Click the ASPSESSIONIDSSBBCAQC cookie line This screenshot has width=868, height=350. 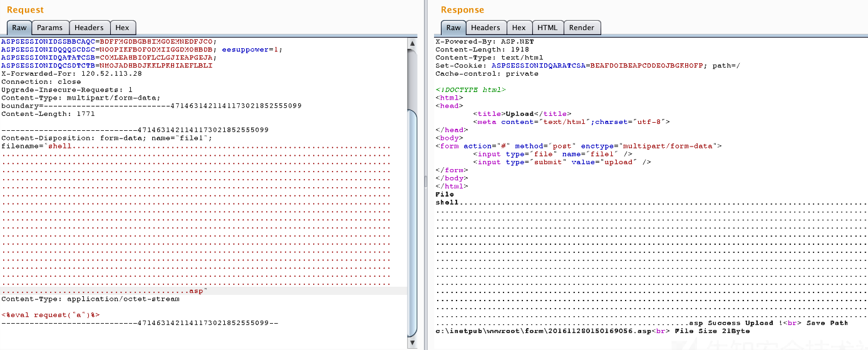pyautogui.click(x=109, y=41)
